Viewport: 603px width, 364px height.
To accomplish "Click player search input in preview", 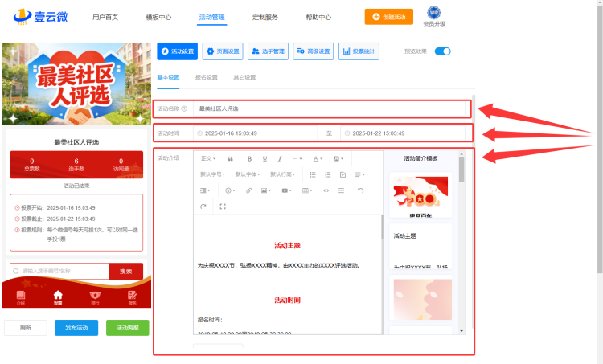I will tap(59, 271).
